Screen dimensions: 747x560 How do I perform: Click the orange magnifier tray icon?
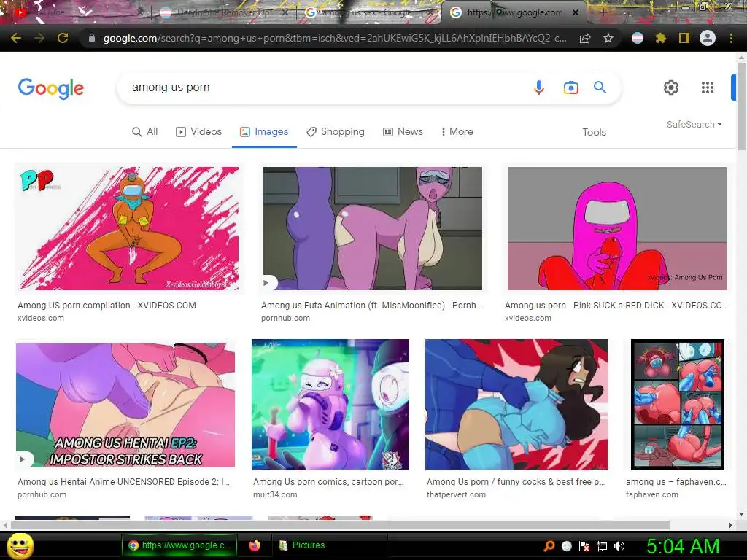549,546
